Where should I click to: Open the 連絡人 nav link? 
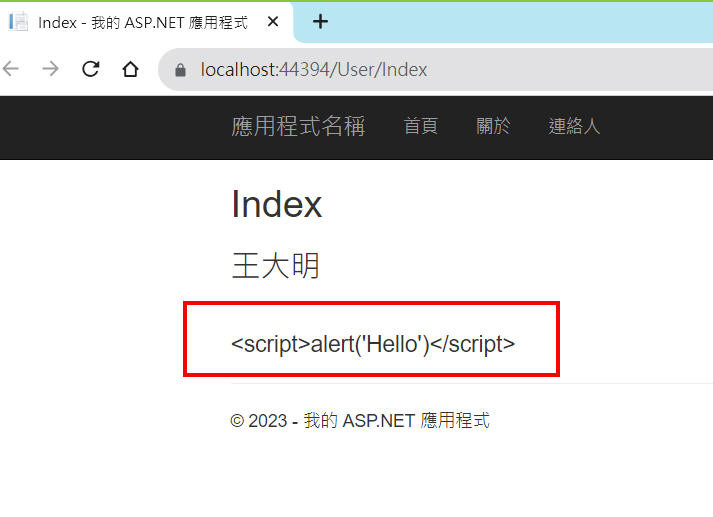(574, 126)
